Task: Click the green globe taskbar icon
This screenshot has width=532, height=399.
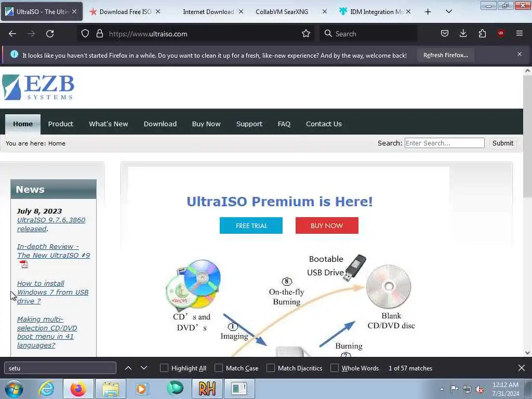Action: (x=175, y=388)
